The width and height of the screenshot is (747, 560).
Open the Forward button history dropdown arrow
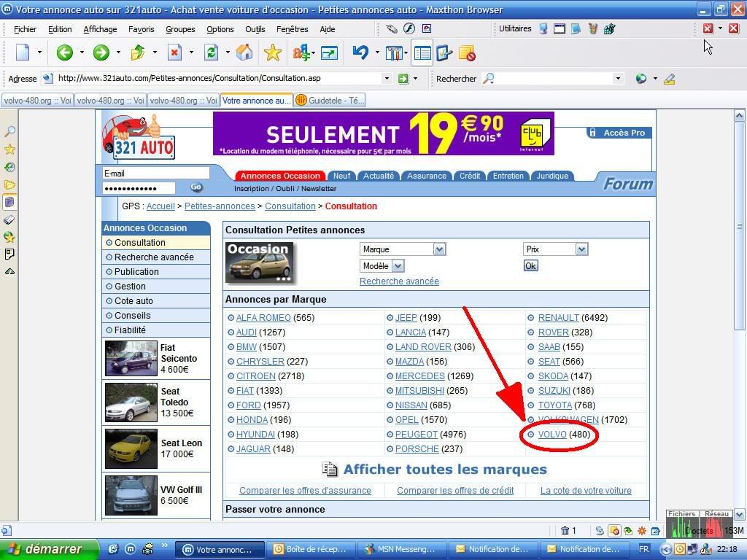click(118, 52)
